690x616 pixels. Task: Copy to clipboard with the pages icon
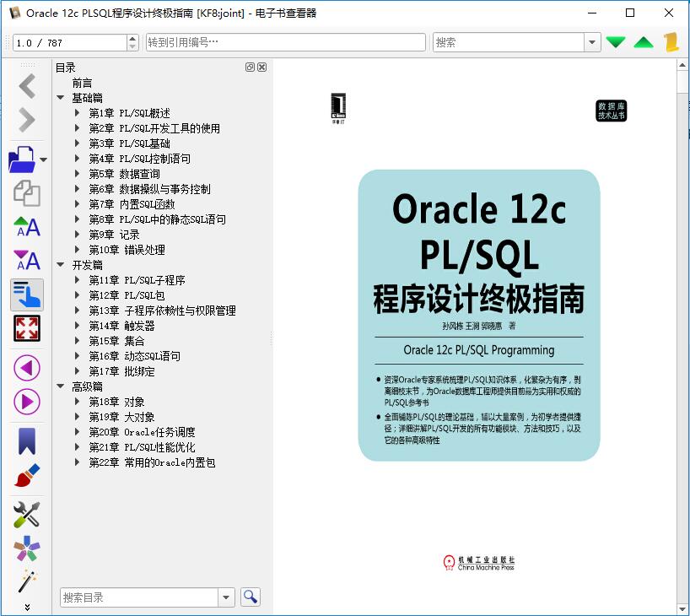click(27, 193)
